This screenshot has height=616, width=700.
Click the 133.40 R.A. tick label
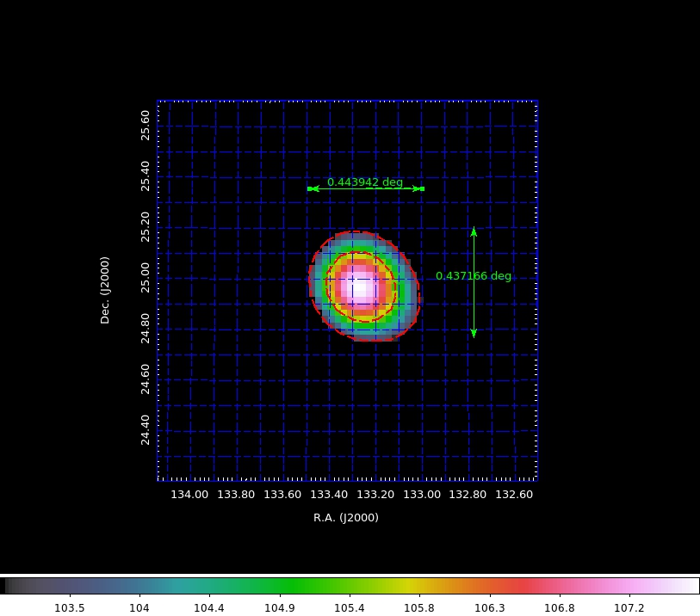click(329, 495)
